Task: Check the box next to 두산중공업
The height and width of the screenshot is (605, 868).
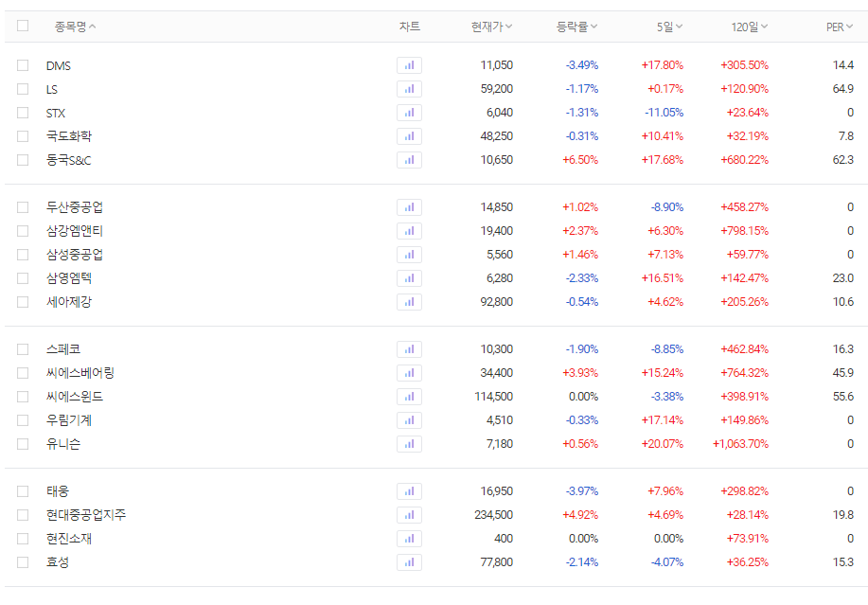Action: (x=23, y=207)
